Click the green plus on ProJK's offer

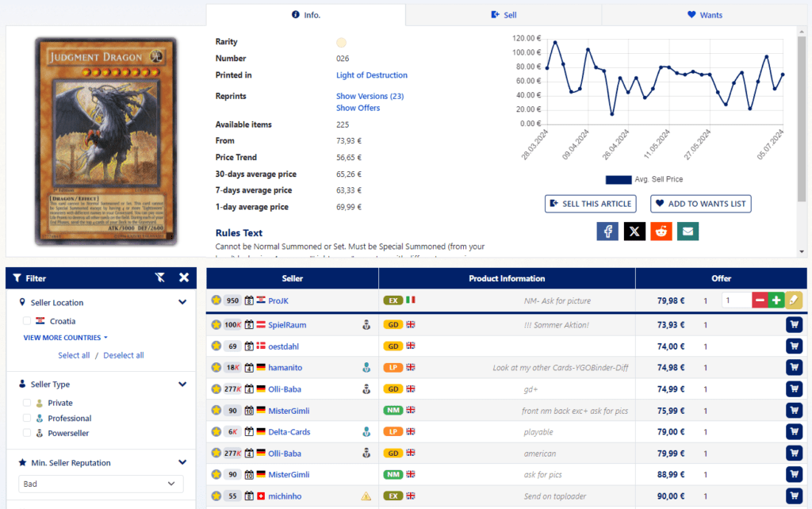[776, 300]
